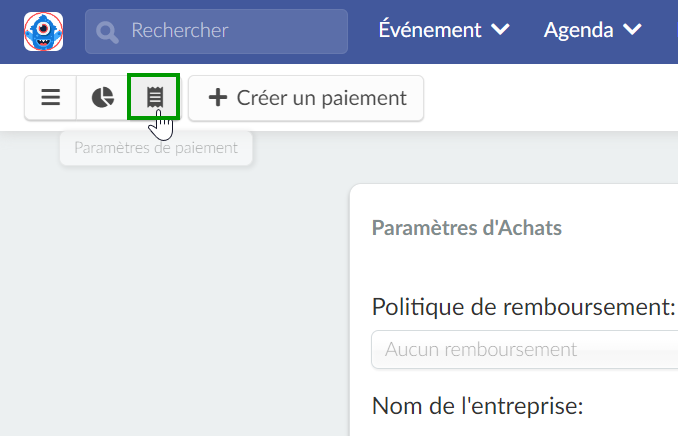Image resolution: width=678 pixels, height=436 pixels.
Task: Focus the Rechercher search field
Action: tap(216, 32)
